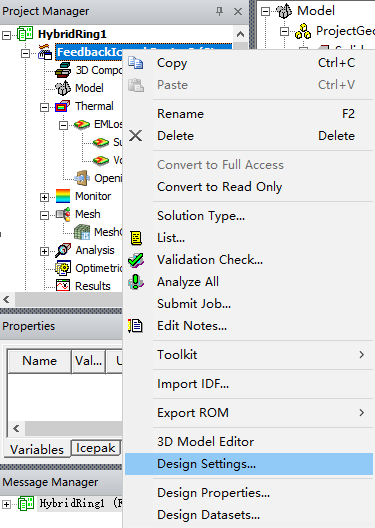Pin the Project Manager panel
This screenshot has height=528, width=375.
point(219,11)
